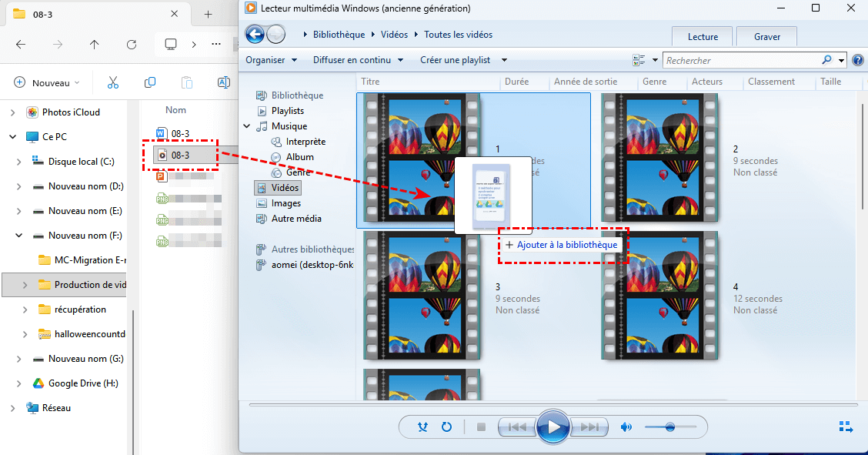Switch to Now Playing mode icon
The width and height of the screenshot is (868, 455).
846,427
